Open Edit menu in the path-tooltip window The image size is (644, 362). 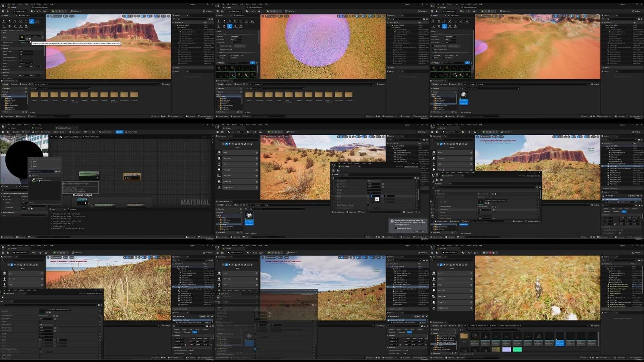pos(13,4)
